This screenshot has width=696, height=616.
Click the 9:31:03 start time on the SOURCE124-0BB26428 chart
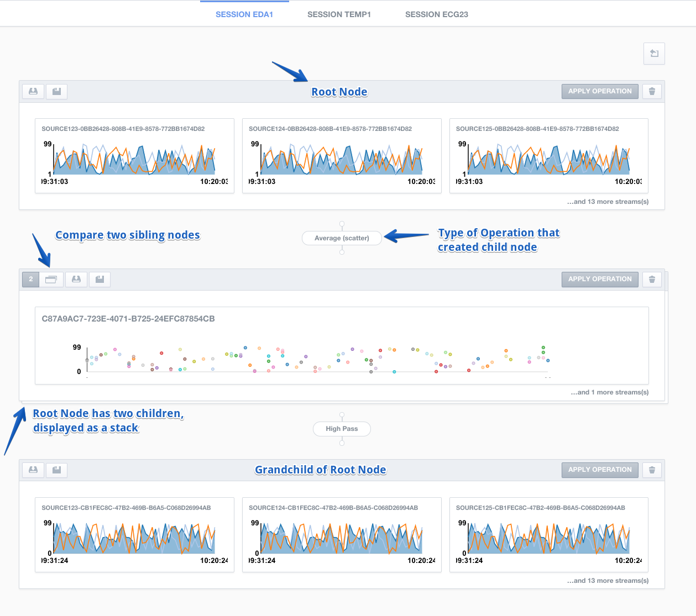(262, 181)
